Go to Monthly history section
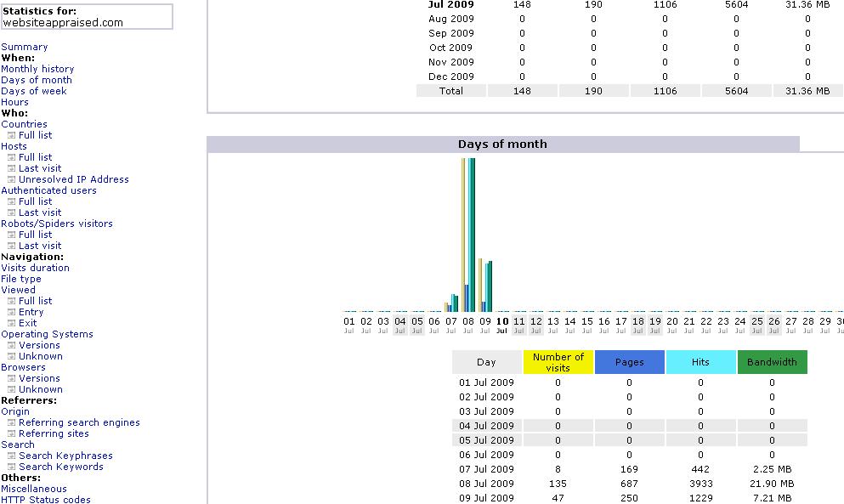The width and height of the screenshot is (844, 504). 37,69
